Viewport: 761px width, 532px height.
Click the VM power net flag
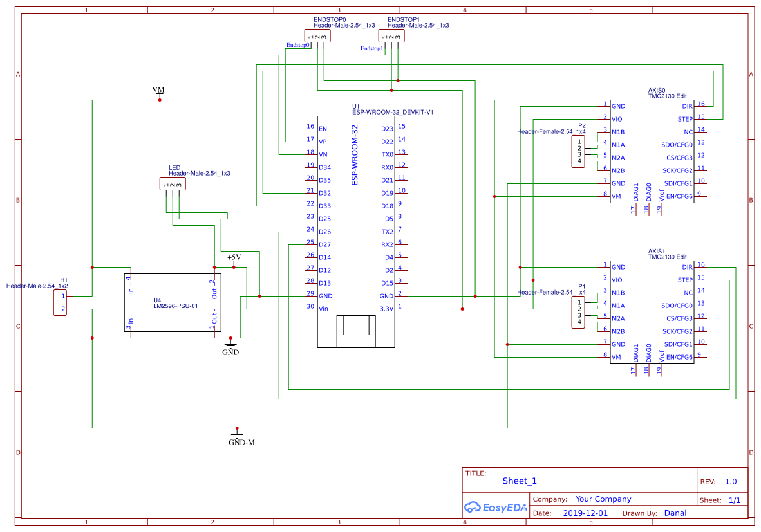click(x=158, y=90)
